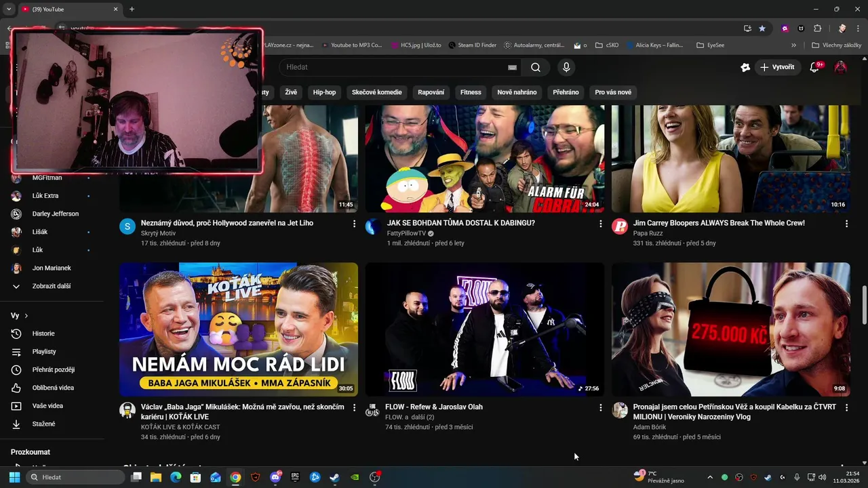Screen dimensions: 868x488
Task: Click the Windows taskbar Hledat search box
Action: (x=76, y=477)
